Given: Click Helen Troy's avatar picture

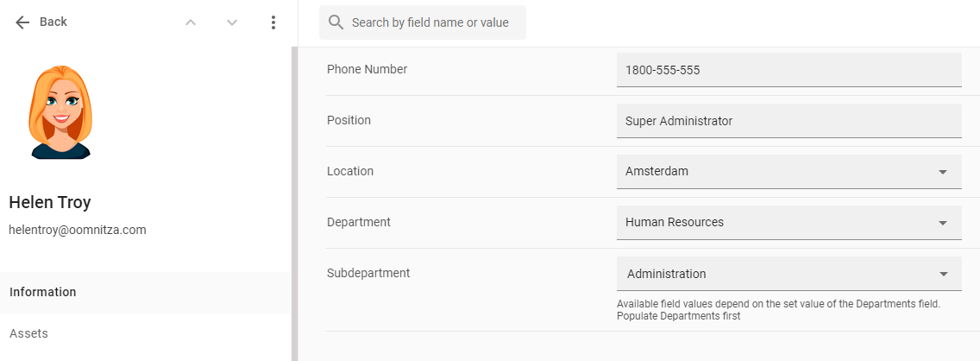Looking at the screenshot, I should pos(60,112).
